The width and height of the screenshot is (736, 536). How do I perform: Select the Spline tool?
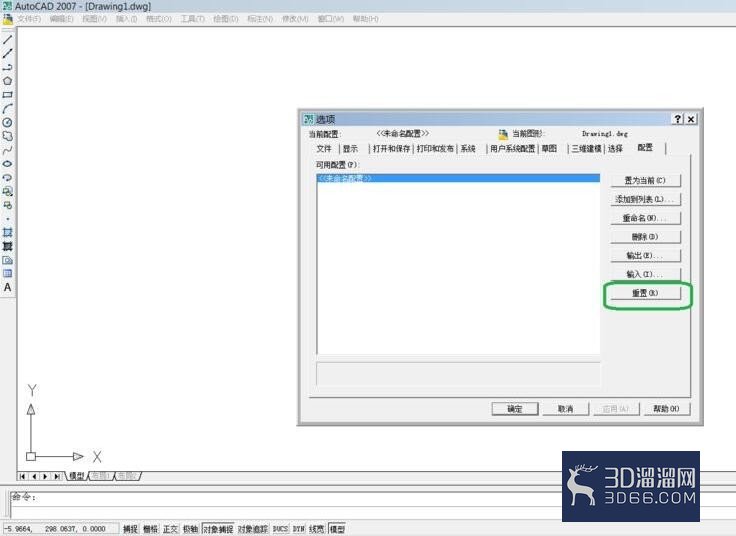point(8,150)
